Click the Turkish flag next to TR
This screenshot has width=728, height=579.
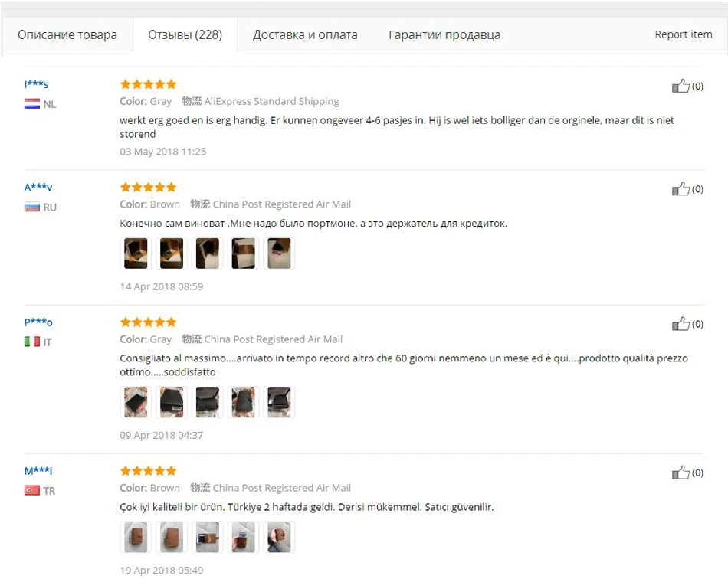tap(32, 490)
